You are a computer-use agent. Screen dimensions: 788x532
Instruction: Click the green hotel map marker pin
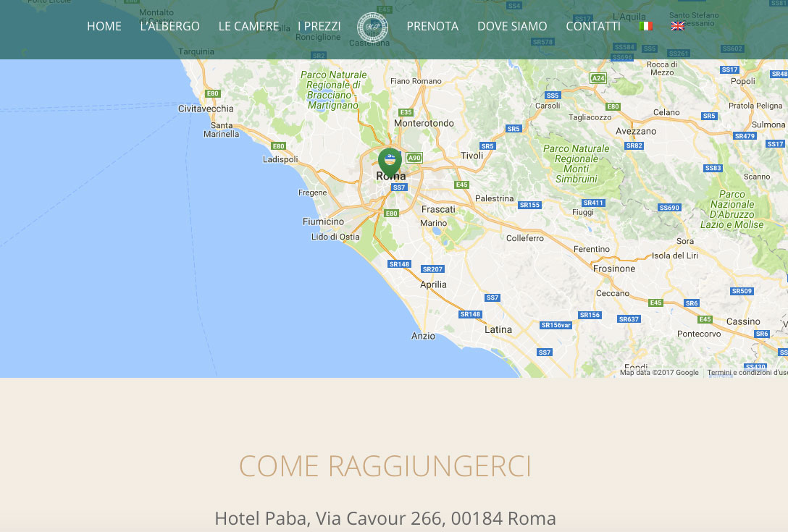[x=390, y=161]
